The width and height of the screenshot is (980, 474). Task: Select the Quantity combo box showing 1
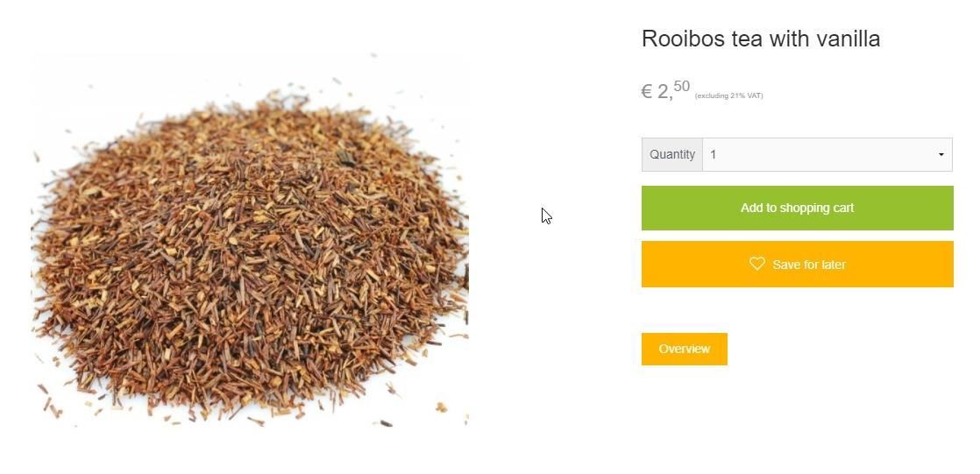click(x=827, y=155)
